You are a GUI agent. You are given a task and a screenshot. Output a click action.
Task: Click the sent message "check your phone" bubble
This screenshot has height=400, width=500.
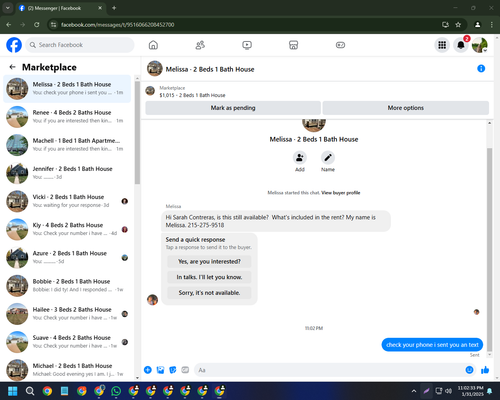tap(432, 345)
